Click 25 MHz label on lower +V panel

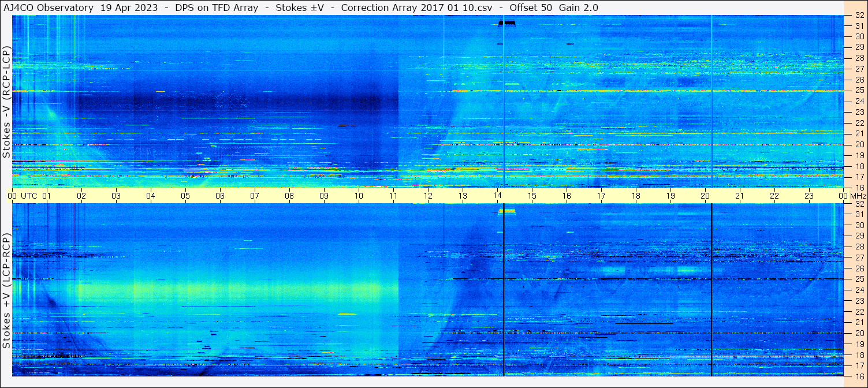tap(859, 279)
